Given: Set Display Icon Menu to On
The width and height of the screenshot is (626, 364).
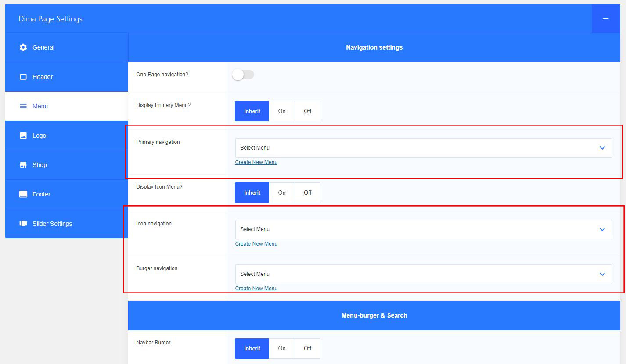Looking at the screenshot, I should tap(282, 193).
